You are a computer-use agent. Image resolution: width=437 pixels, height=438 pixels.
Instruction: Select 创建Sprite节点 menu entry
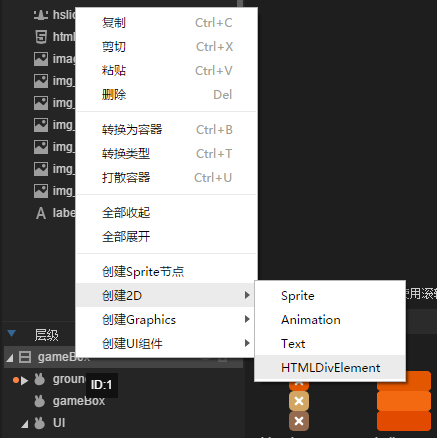[x=167, y=272]
